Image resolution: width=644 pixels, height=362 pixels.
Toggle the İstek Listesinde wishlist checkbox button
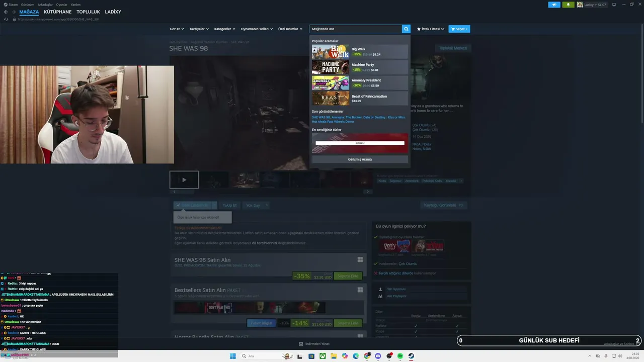click(x=193, y=205)
